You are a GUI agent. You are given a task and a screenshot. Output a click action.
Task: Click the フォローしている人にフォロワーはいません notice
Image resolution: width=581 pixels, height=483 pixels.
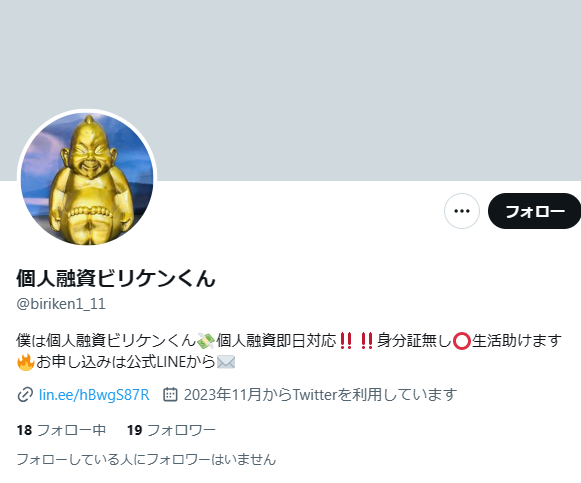[x=146, y=459]
